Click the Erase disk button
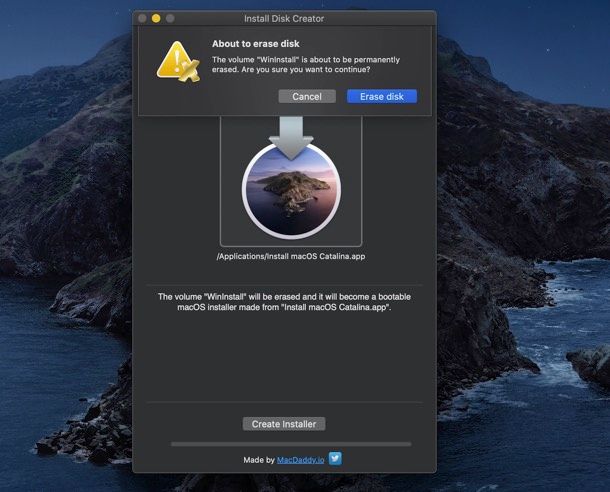 pyautogui.click(x=382, y=96)
